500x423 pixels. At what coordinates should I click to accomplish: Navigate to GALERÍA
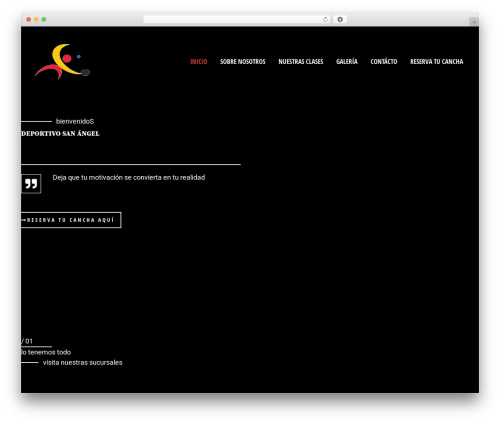tap(347, 61)
